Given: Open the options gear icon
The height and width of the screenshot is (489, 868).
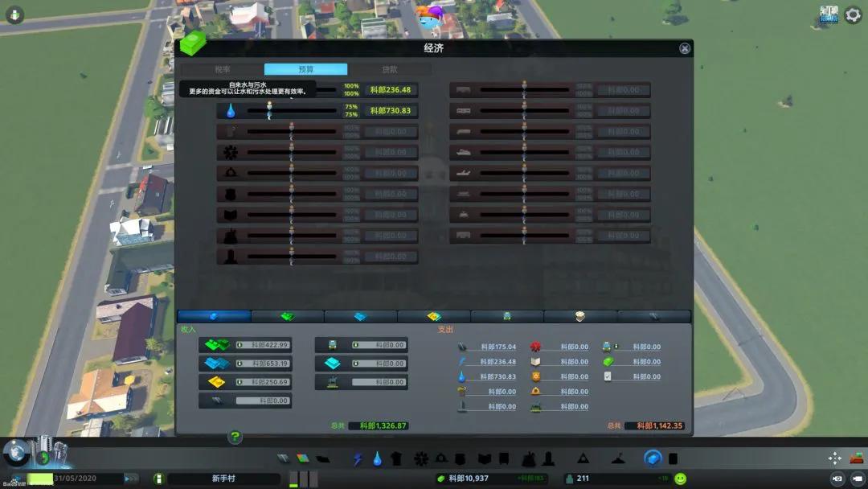Looking at the screenshot, I should 853,15.
